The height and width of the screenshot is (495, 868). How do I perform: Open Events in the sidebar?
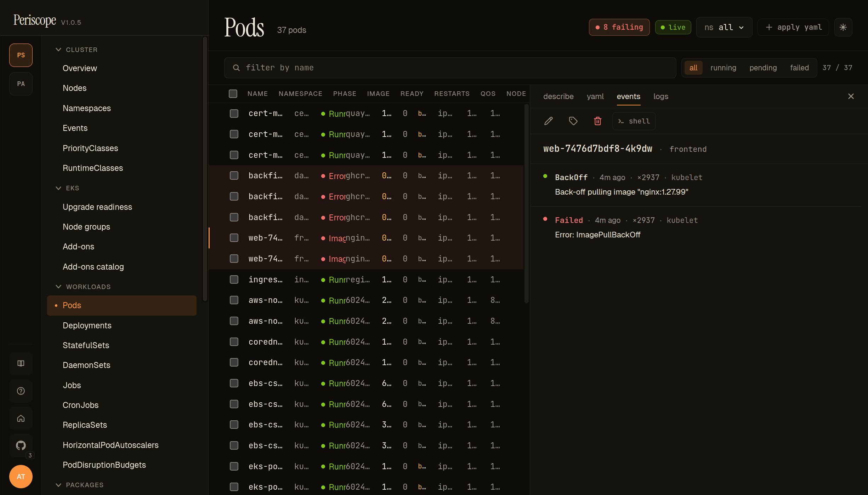tap(122, 128)
